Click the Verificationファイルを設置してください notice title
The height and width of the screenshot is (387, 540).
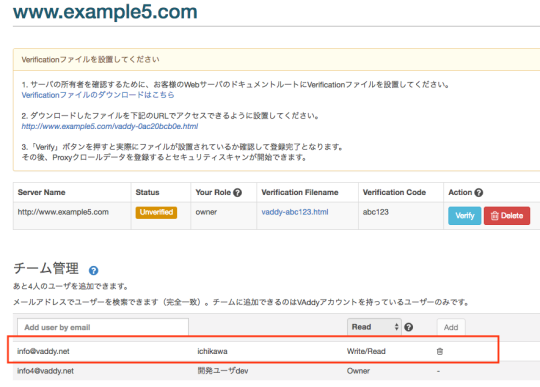tap(91, 60)
